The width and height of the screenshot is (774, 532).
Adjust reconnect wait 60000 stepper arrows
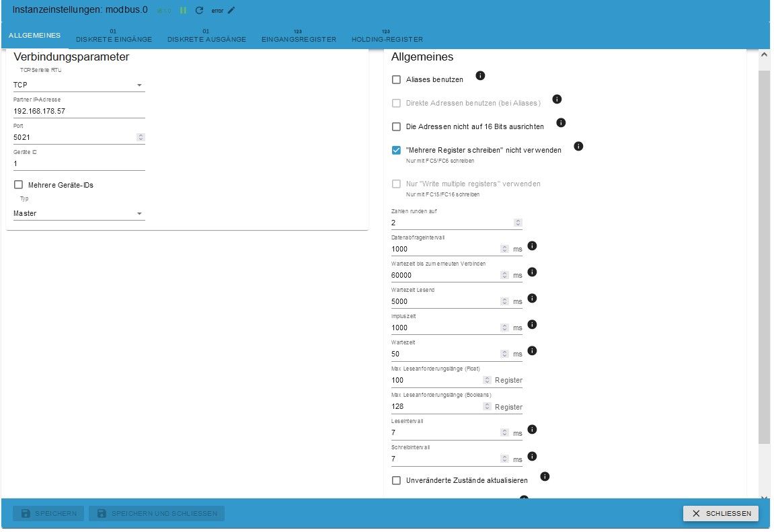[x=504, y=275]
